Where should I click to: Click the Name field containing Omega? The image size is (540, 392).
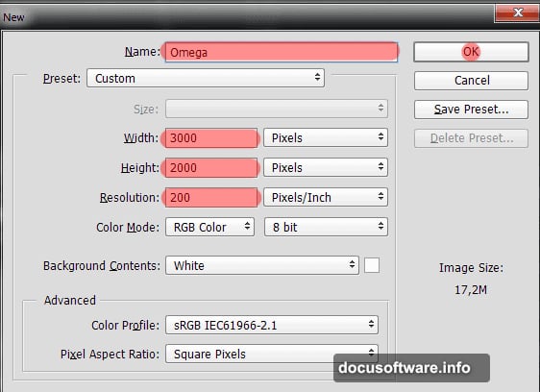point(282,52)
